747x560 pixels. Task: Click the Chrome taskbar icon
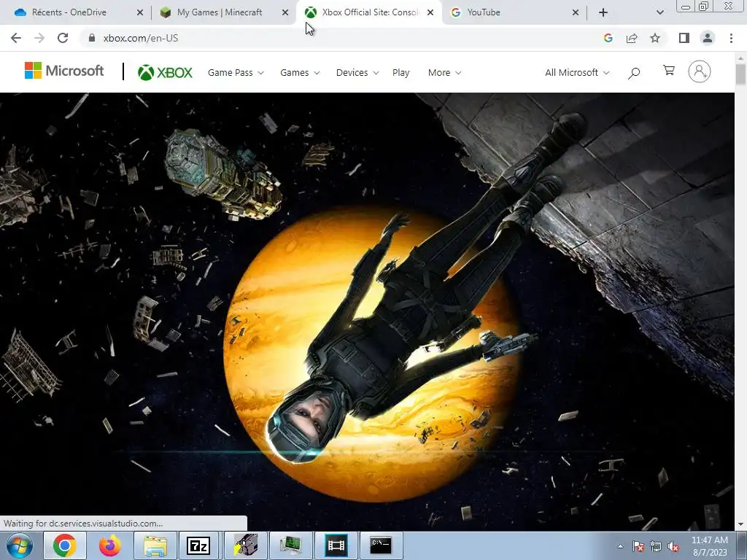point(65,545)
